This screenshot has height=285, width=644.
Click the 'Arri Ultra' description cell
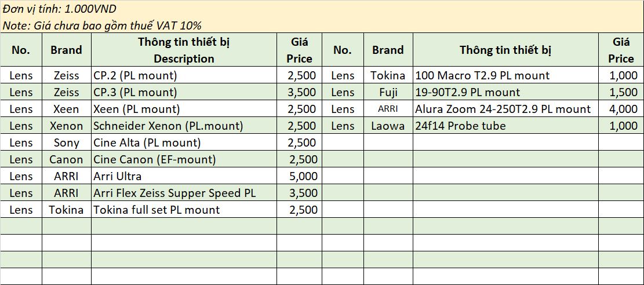coord(184,176)
